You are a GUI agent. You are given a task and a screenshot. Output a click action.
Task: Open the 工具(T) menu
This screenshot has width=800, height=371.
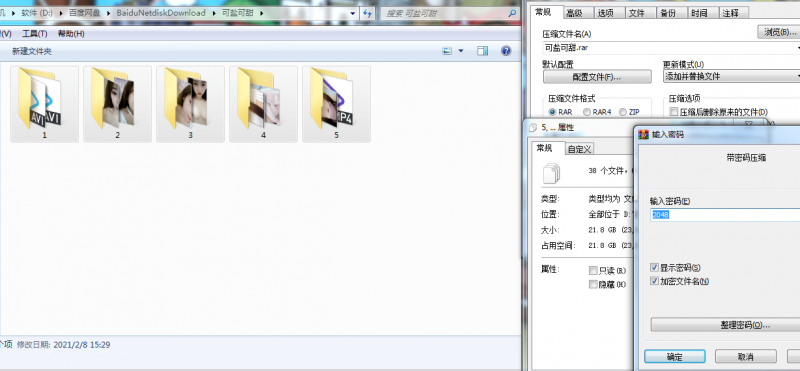[x=35, y=34]
